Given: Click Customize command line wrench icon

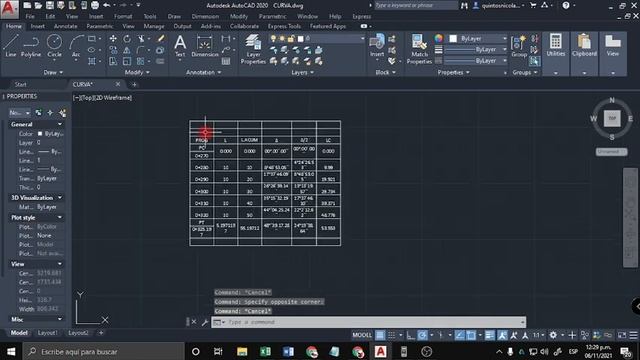Looking at the screenshot, I should [204, 322].
